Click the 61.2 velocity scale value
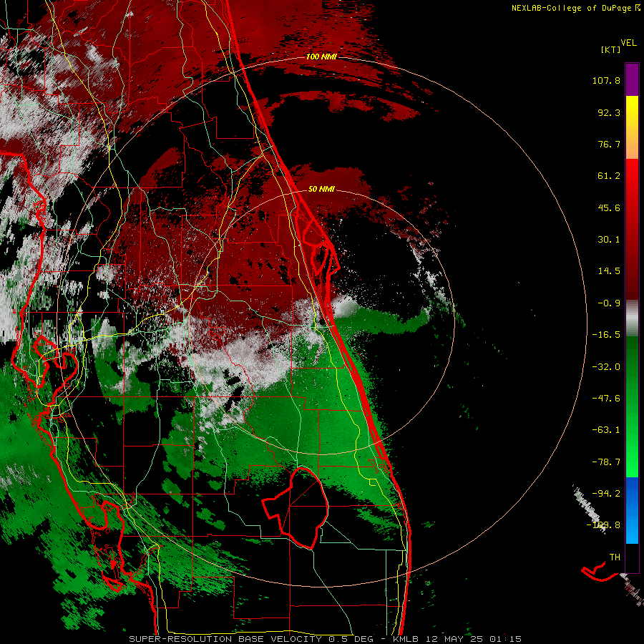Image resolution: width=644 pixels, height=644 pixels. tap(609, 176)
